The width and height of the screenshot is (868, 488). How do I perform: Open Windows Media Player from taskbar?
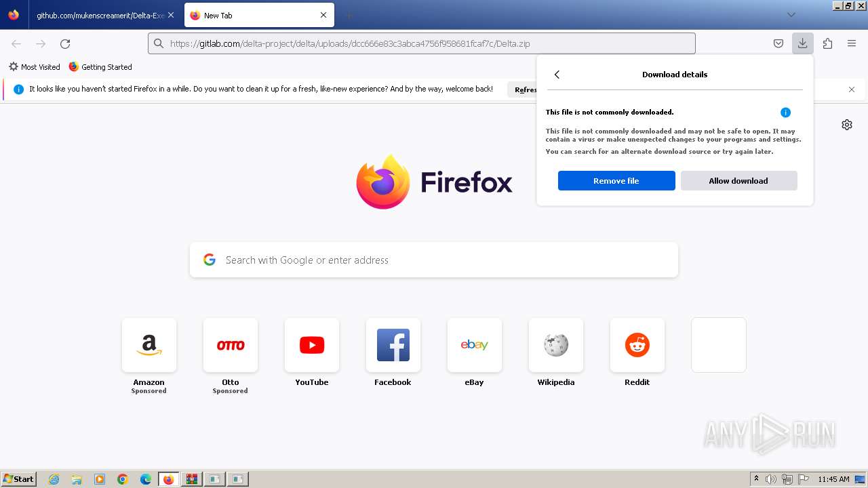point(100,479)
